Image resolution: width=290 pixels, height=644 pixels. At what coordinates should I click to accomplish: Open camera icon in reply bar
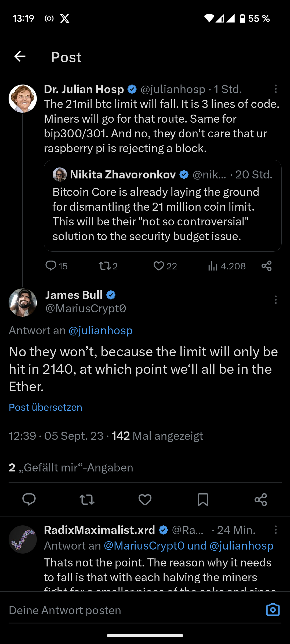[x=273, y=610]
